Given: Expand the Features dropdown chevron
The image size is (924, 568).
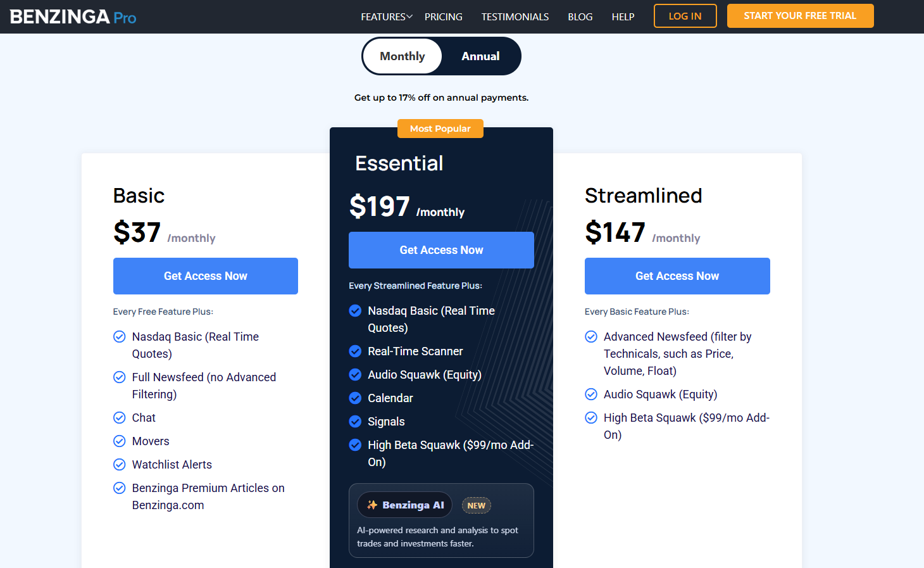Looking at the screenshot, I should click(409, 16).
